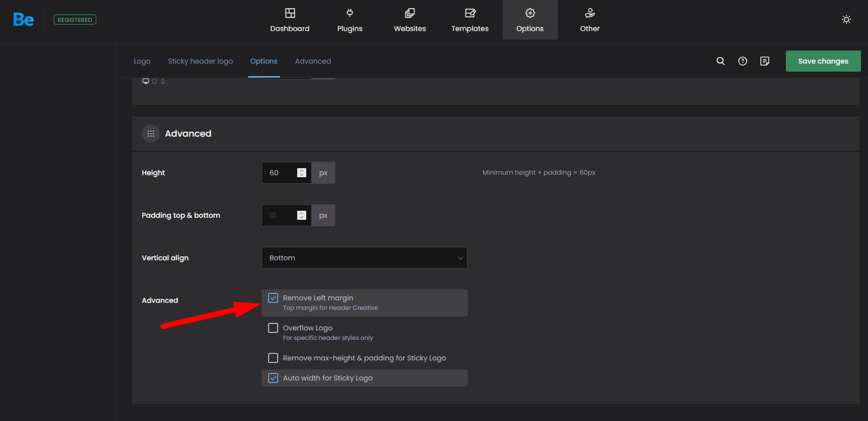Click 'For specific header styles only' description
Screen dimensions: 868x421
(x=328, y=338)
